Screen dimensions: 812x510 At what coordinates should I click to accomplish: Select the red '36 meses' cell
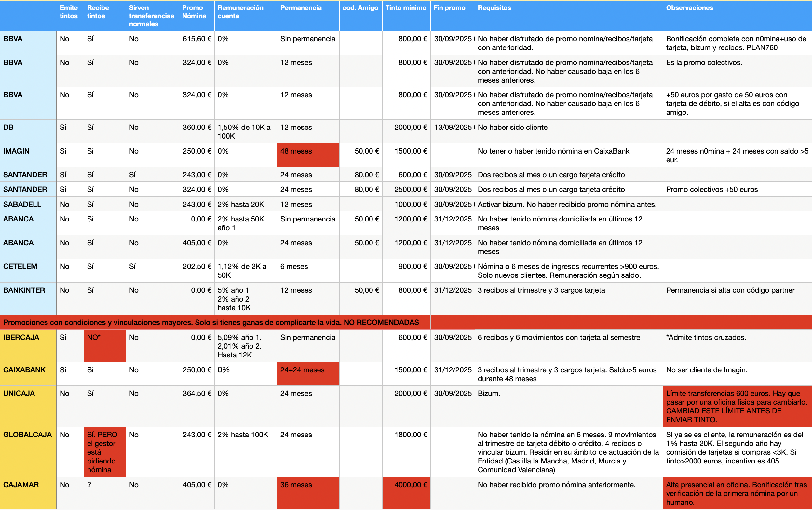click(x=308, y=493)
